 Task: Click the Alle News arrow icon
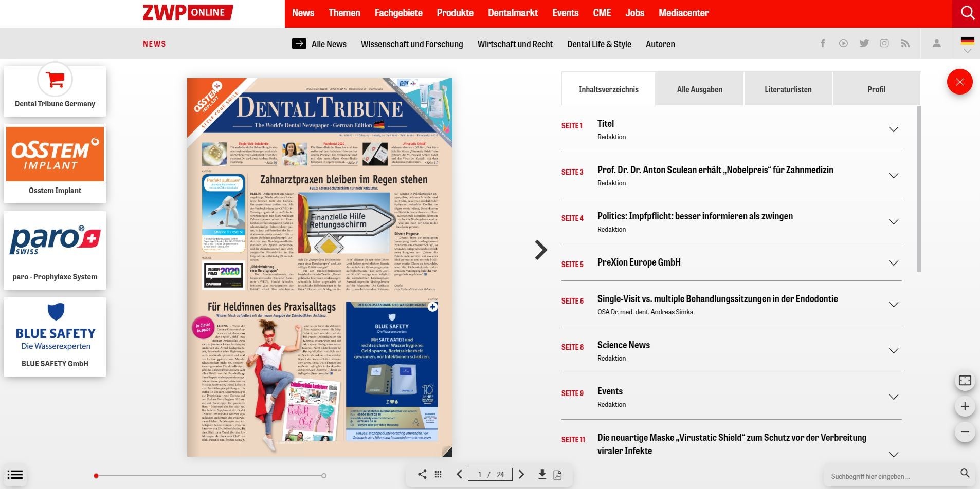299,44
